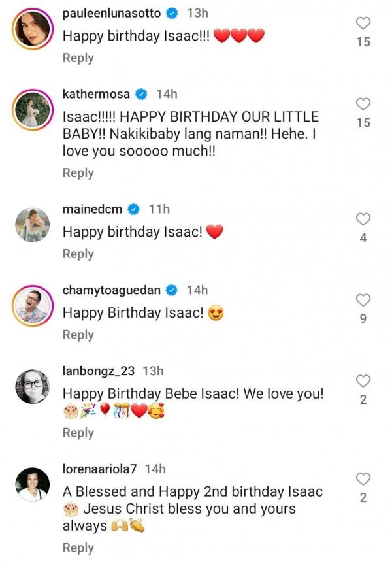Open lorenaariola7's profile photo
Image resolution: width=392 pixels, height=564 pixels.
(x=32, y=485)
